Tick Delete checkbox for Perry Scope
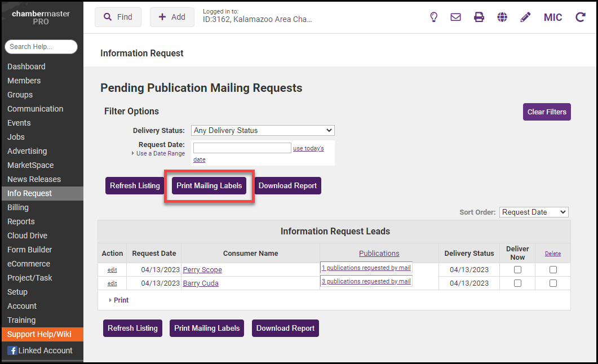 pyautogui.click(x=553, y=270)
